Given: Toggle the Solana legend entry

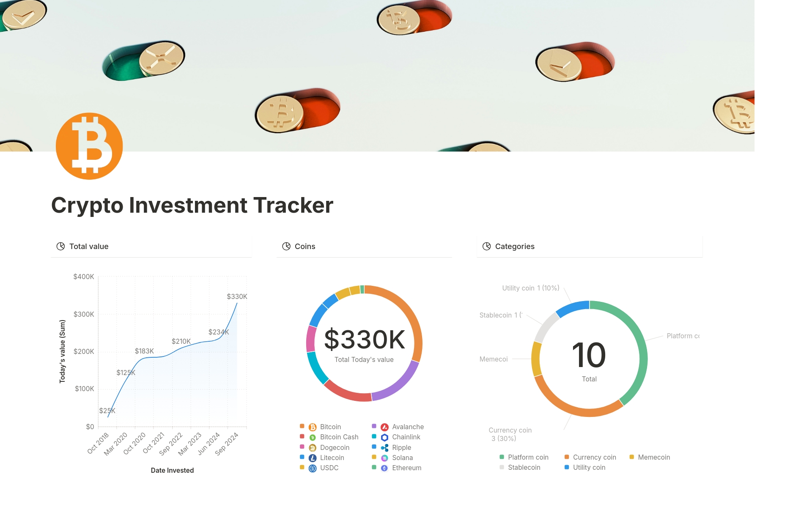Looking at the screenshot, I should pyautogui.click(x=402, y=458).
